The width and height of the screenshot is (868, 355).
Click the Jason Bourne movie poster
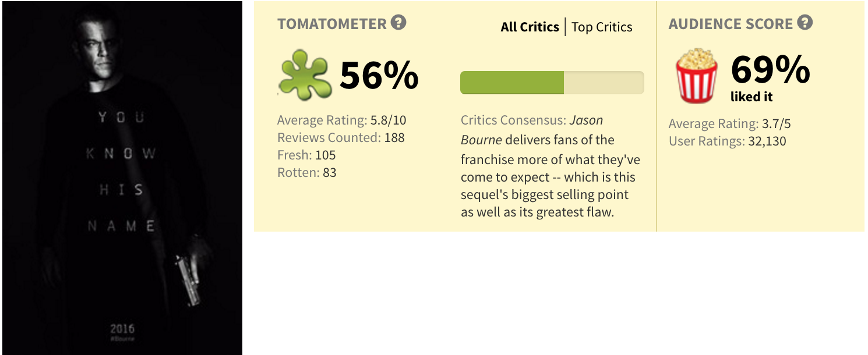pyautogui.click(x=122, y=178)
